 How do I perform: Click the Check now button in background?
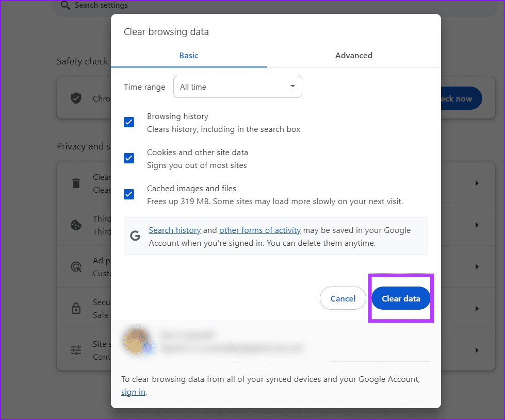click(x=461, y=98)
